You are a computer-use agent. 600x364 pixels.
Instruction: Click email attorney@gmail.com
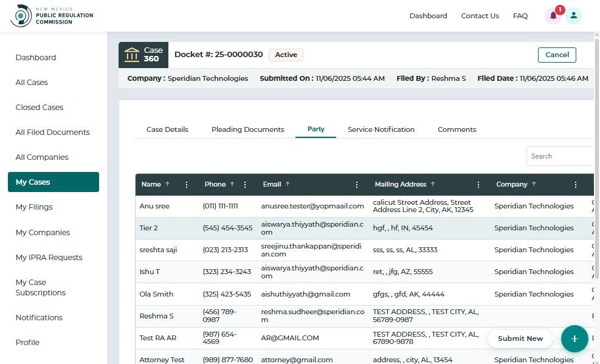point(297,360)
